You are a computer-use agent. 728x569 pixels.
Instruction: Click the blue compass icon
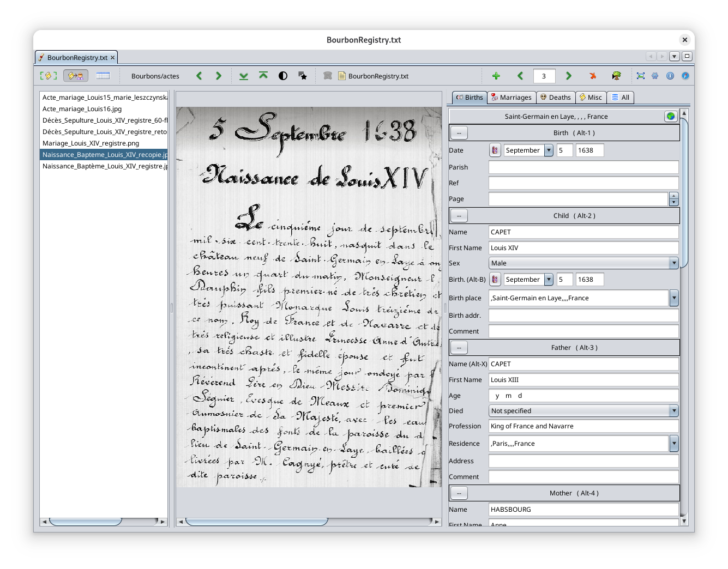tap(685, 76)
